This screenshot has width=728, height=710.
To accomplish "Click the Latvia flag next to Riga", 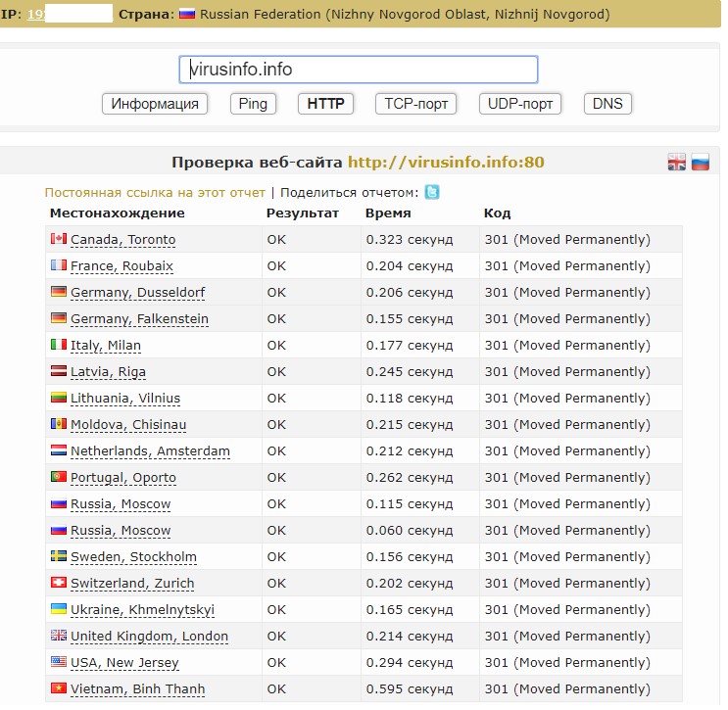I will (x=59, y=371).
